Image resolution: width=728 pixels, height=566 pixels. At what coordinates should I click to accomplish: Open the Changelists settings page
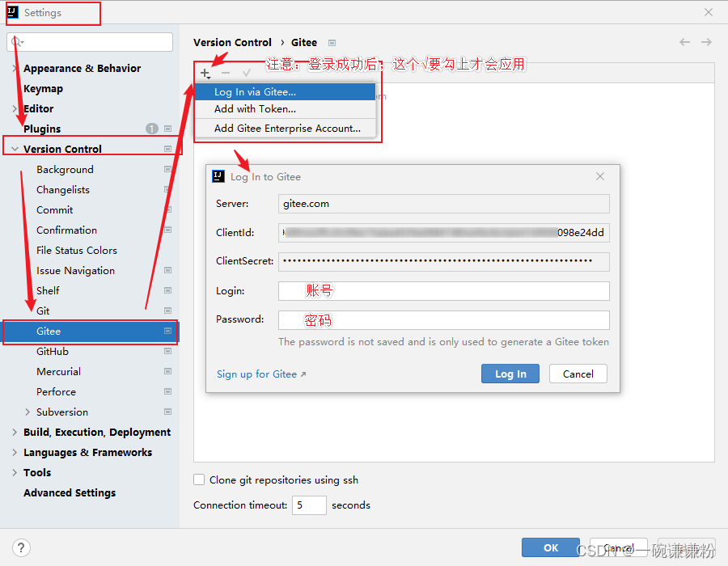[x=63, y=190]
